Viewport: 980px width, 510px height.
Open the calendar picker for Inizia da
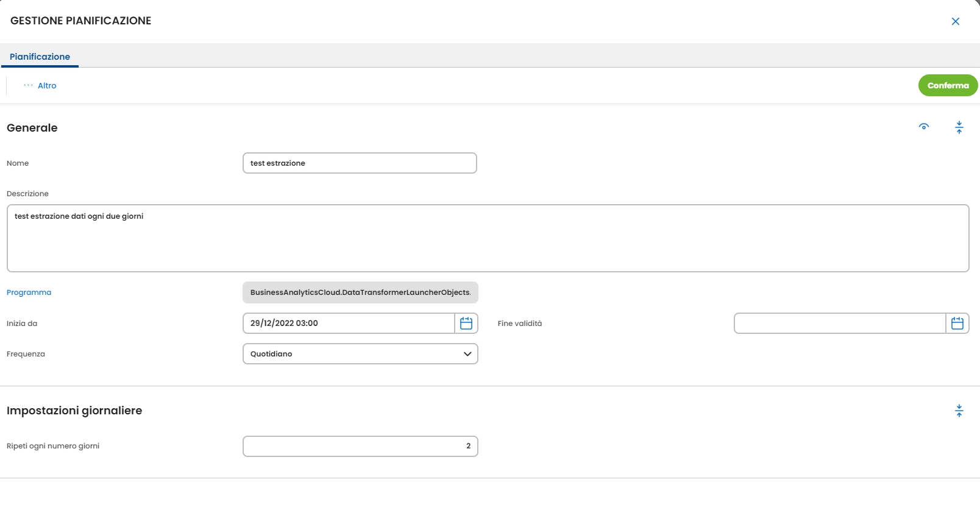pyautogui.click(x=466, y=324)
